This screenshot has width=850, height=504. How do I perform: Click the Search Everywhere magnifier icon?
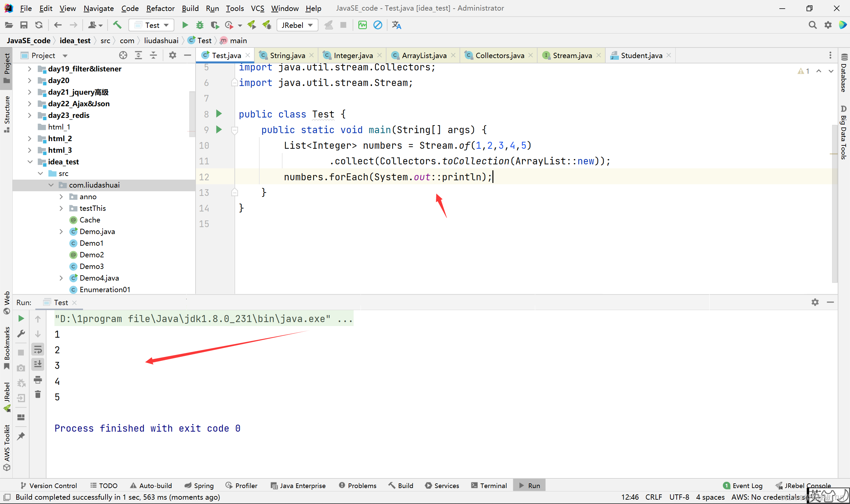812,25
